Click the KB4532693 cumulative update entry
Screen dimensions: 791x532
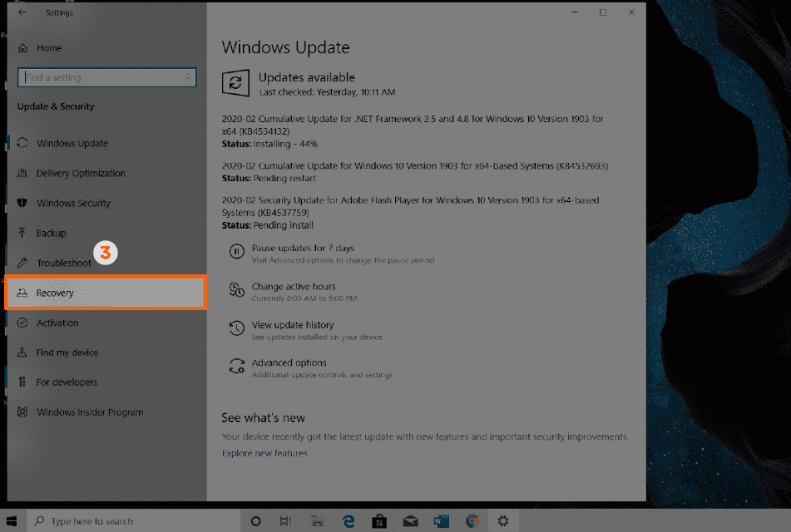415,166
